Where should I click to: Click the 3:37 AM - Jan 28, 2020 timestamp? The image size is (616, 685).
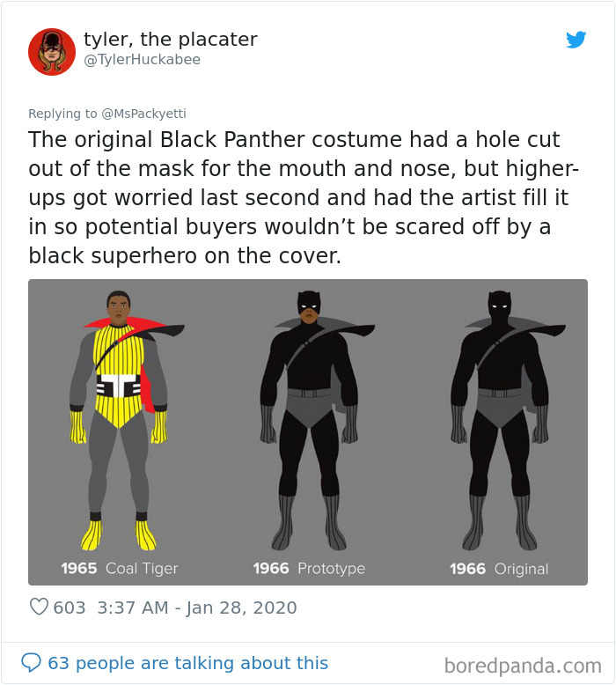[x=197, y=608]
